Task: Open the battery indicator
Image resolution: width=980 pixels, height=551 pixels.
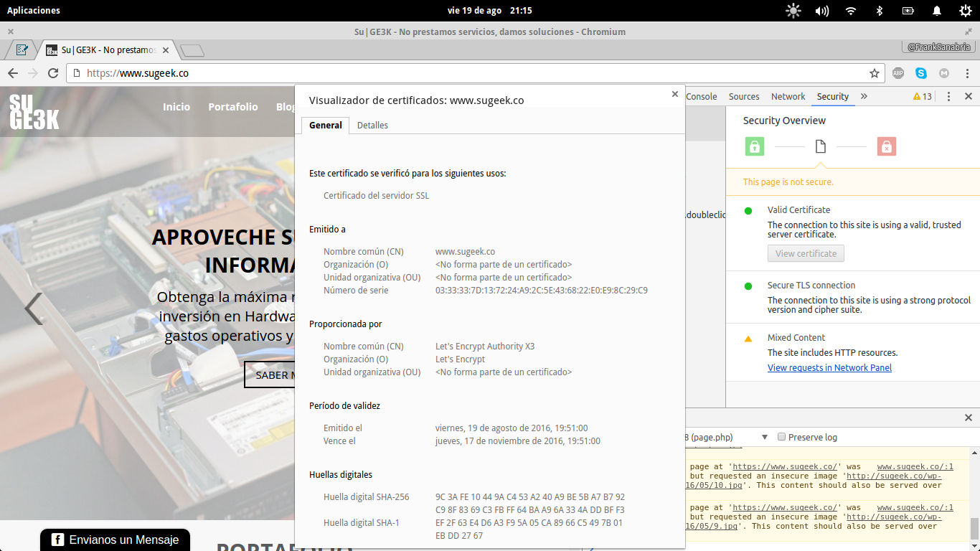Action: (x=908, y=11)
